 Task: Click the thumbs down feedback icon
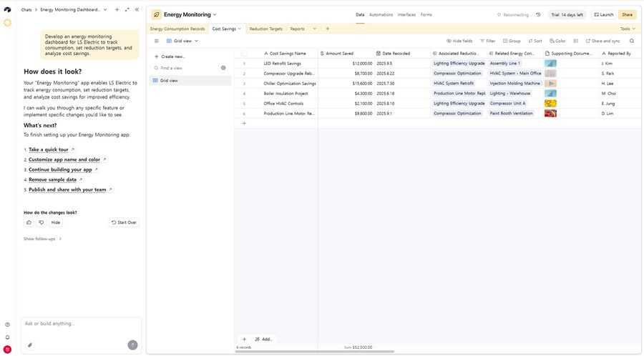coord(41,222)
